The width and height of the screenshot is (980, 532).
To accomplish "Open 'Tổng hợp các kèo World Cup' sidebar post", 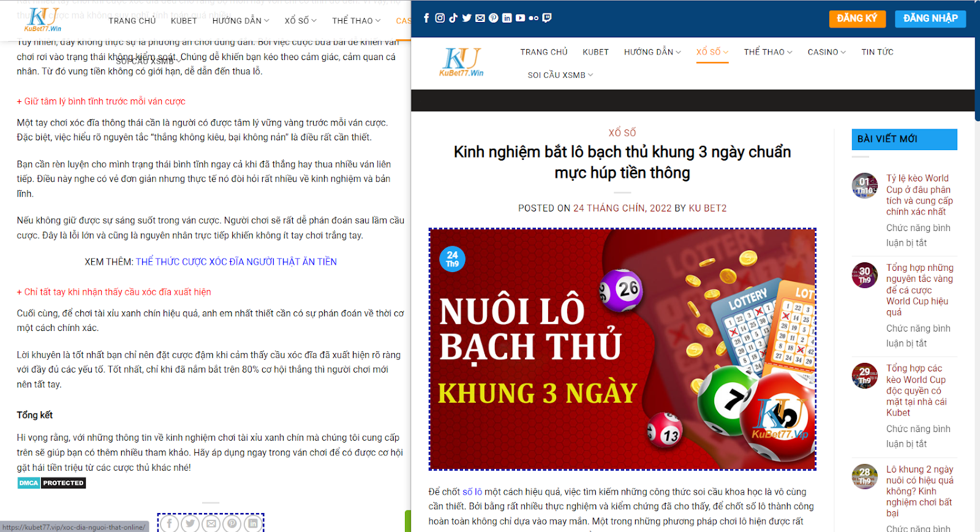I will [917, 390].
